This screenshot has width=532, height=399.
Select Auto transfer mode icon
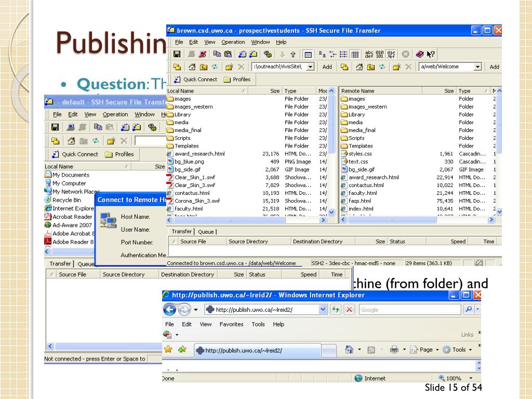click(x=391, y=54)
